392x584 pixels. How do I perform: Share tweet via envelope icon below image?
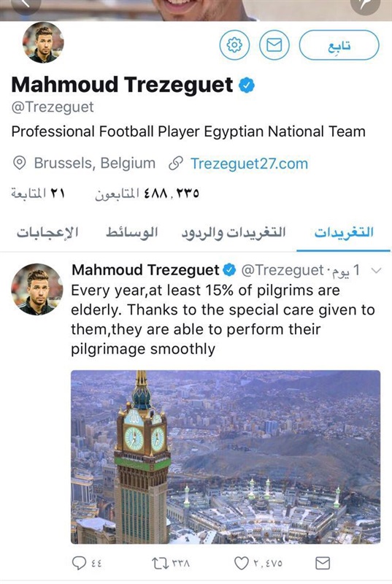[x=323, y=563]
